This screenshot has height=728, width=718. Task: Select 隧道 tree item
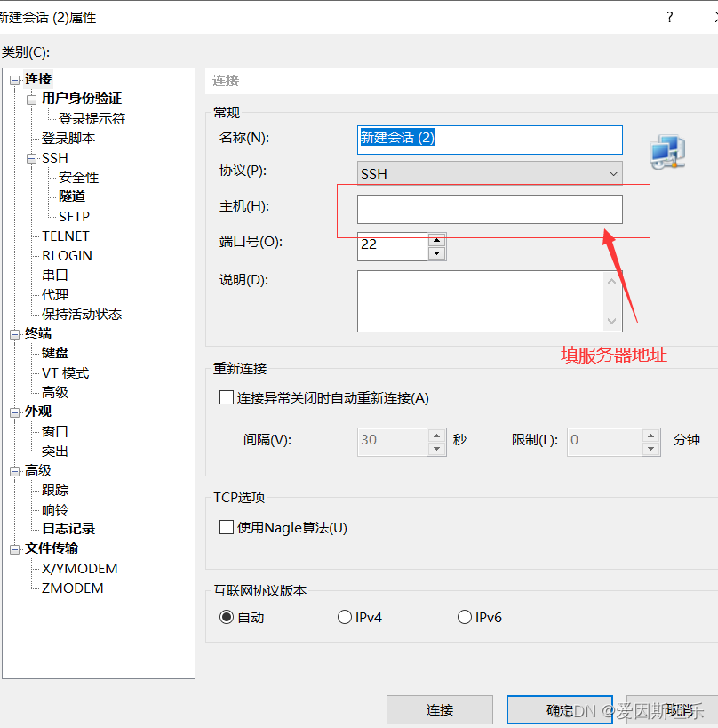72,196
